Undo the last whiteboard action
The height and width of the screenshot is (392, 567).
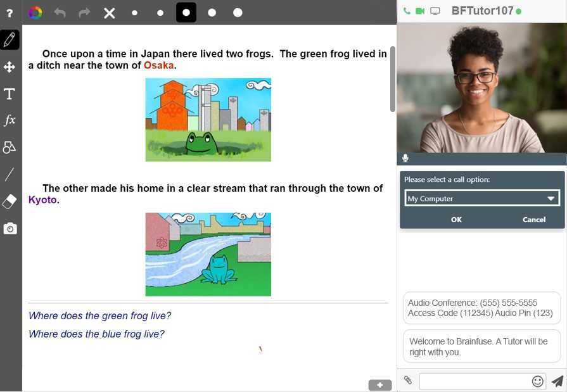click(x=60, y=13)
